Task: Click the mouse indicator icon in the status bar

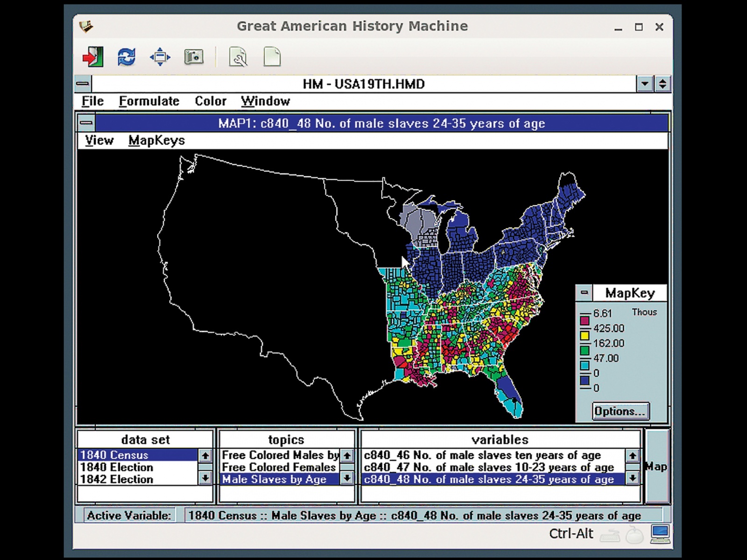Action: (x=634, y=535)
